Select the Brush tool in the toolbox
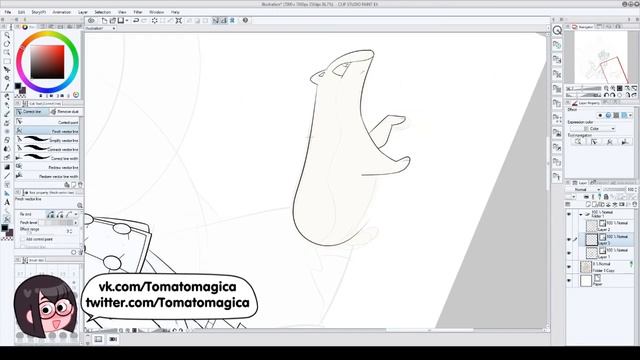 click(x=7, y=113)
